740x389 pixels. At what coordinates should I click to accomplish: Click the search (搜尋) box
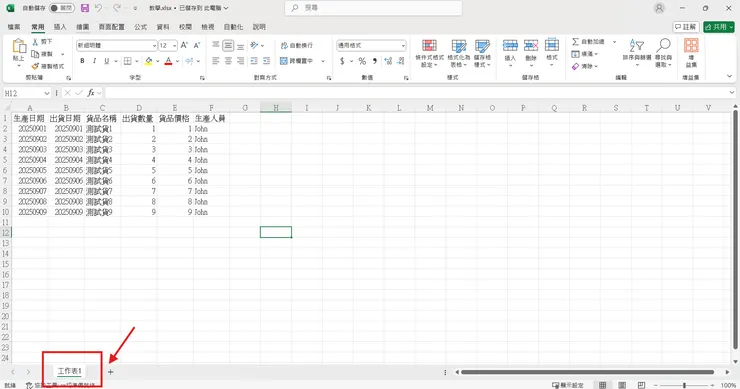coord(374,8)
